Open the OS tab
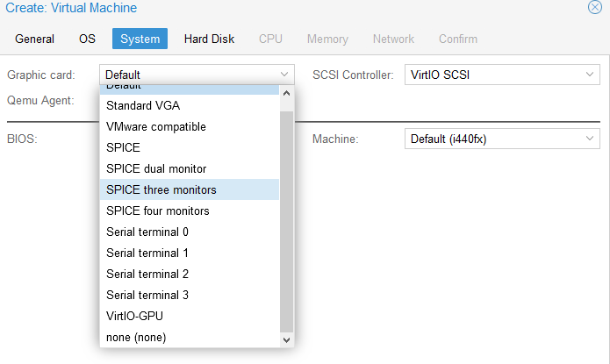This screenshot has height=364, width=610. point(87,39)
